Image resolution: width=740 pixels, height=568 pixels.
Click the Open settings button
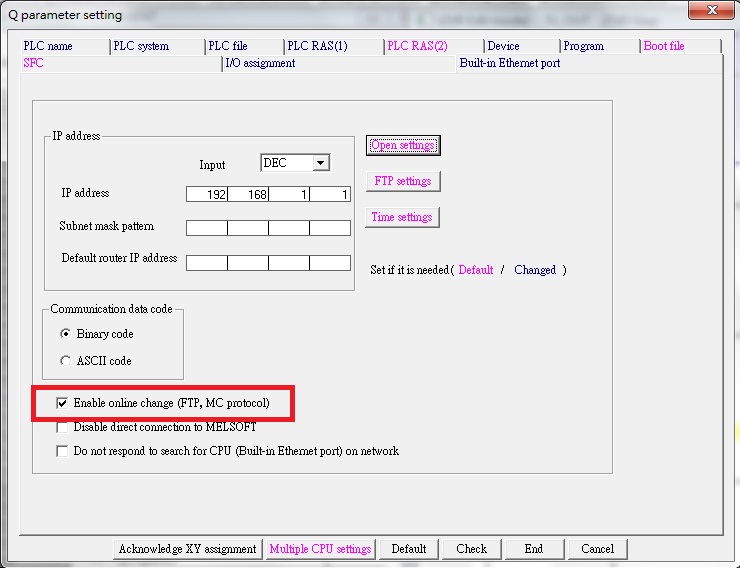[x=402, y=145]
